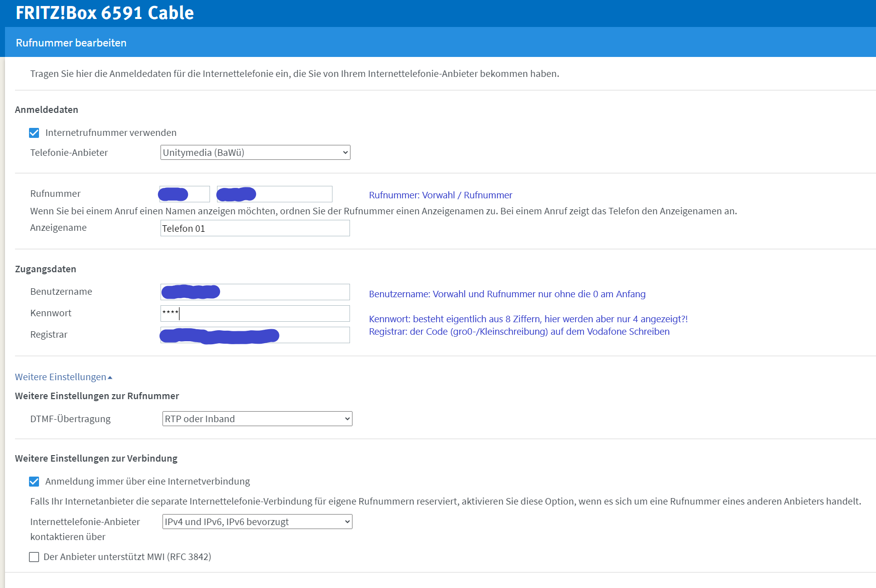Focus the second Rufnummer number field
This screenshot has height=588, width=876.
274,194
